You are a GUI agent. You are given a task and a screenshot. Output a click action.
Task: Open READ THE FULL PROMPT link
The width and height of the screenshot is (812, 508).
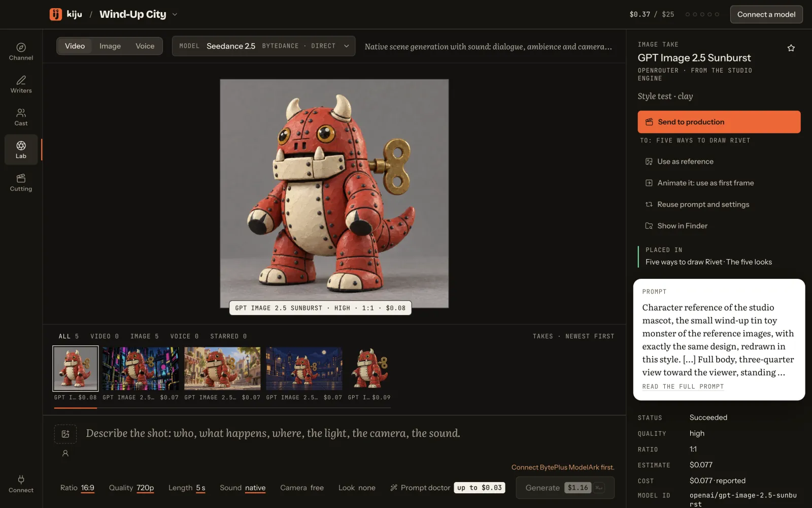coord(683,387)
